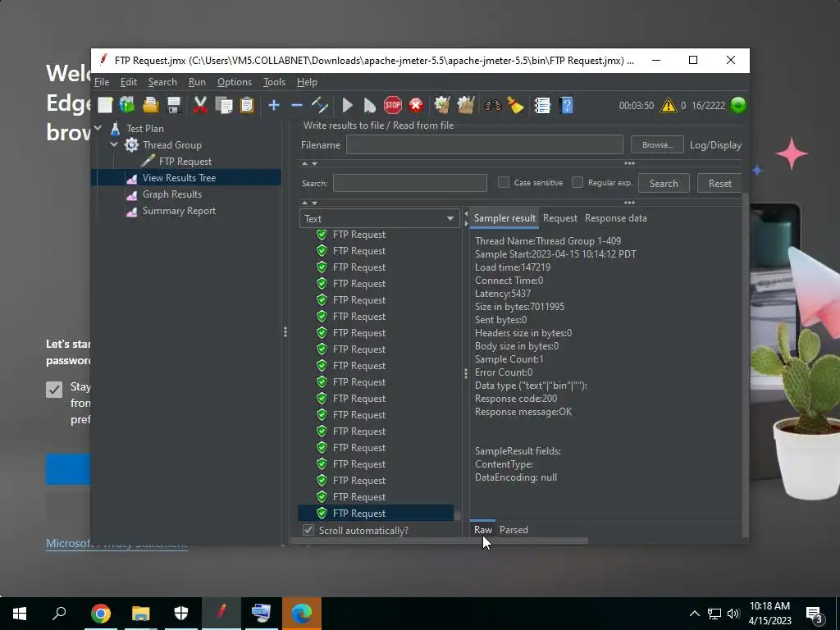
Task: Toggle the Regular exp. checkbox
Action: coord(577,182)
